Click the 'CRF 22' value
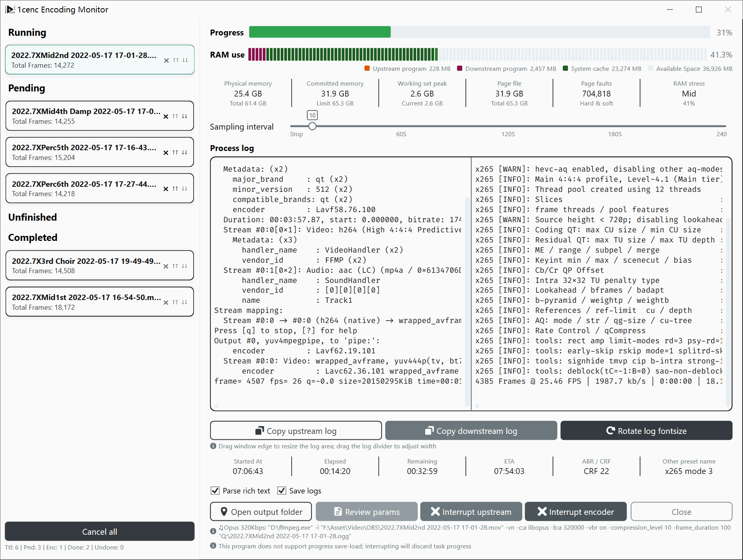This screenshot has width=743, height=560. 596,471
